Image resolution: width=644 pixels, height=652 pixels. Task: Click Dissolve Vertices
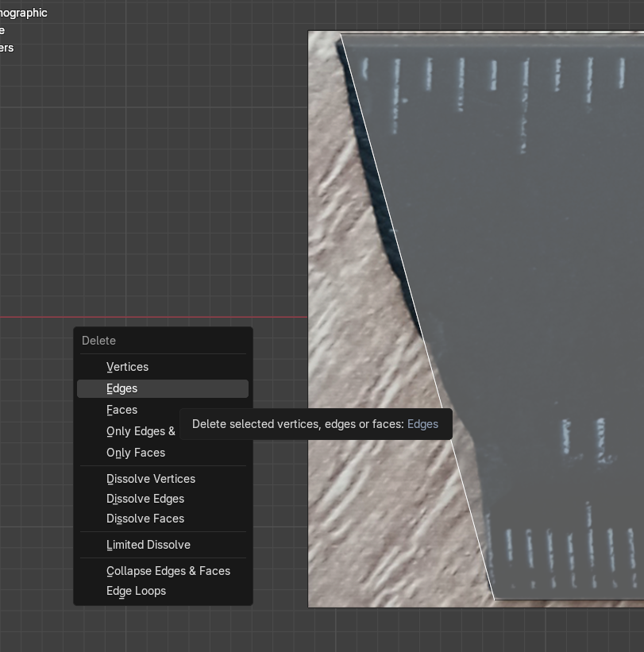tap(151, 479)
